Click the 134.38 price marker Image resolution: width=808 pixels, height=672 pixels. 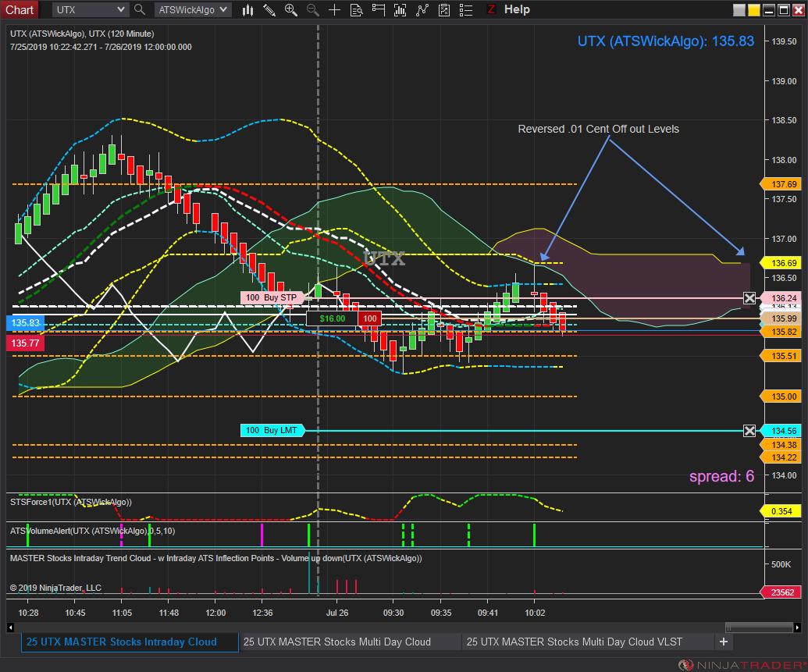(783, 445)
